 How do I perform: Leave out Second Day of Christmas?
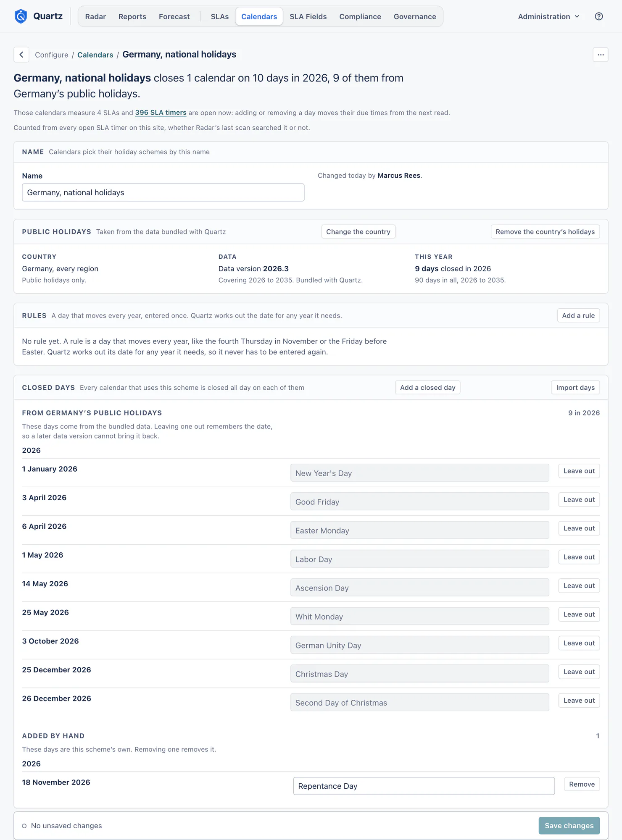(x=579, y=701)
